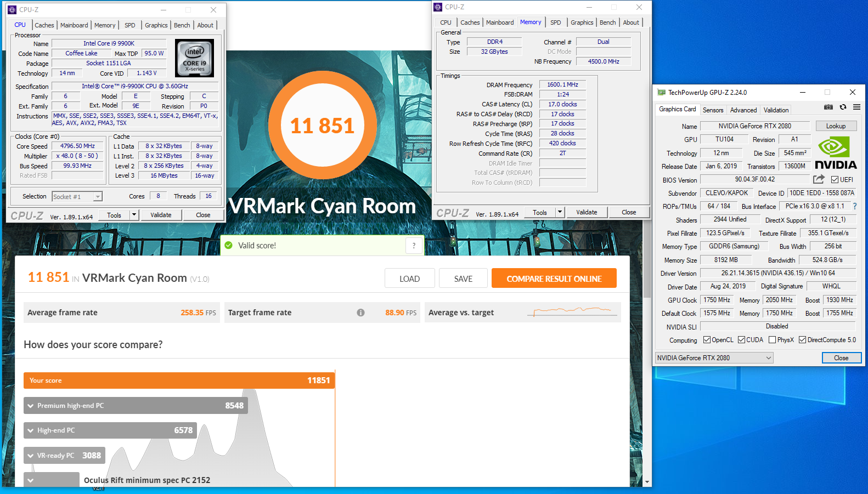Click the Threads value 16 in CPU-Z

(x=208, y=196)
